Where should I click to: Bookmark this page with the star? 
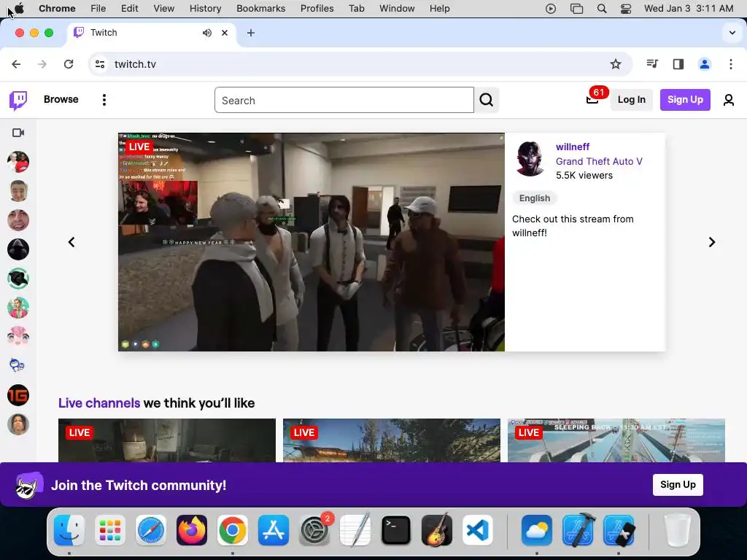click(616, 64)
